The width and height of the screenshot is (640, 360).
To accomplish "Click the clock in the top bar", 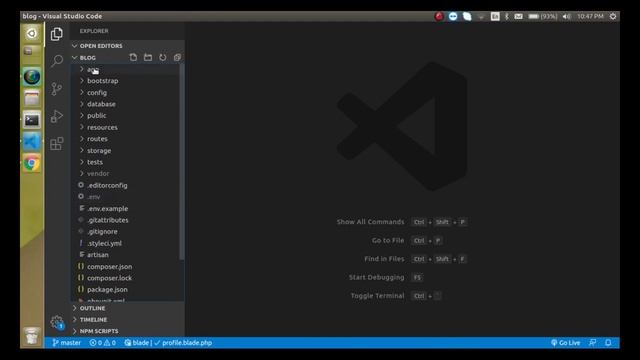I will click(x=590, y=16).
